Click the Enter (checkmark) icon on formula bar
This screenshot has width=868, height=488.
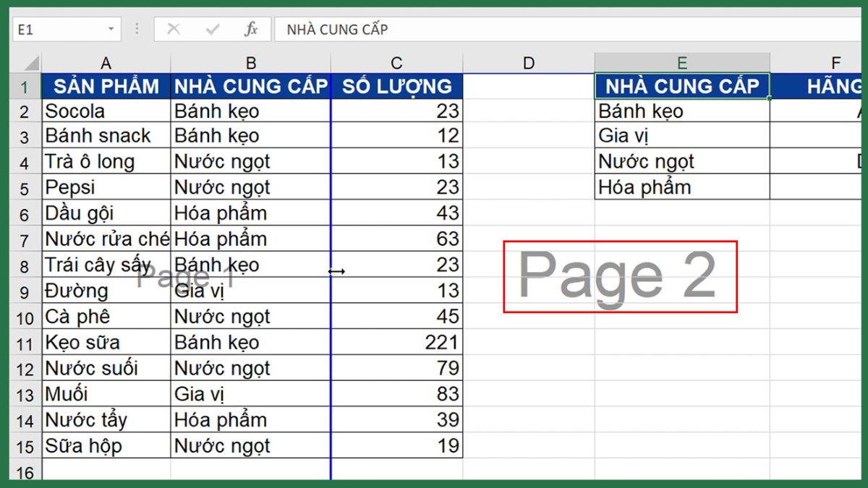point(212,29)
